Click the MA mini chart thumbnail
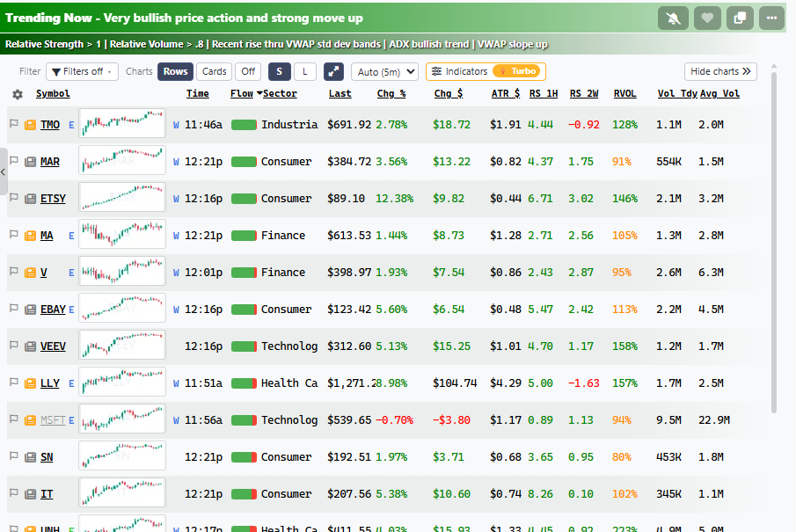The height and width of the screenshot is (532, 796). (122, 234)
